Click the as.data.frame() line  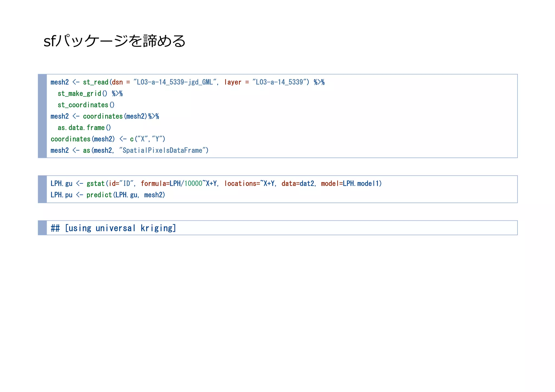tap(84, 128)
